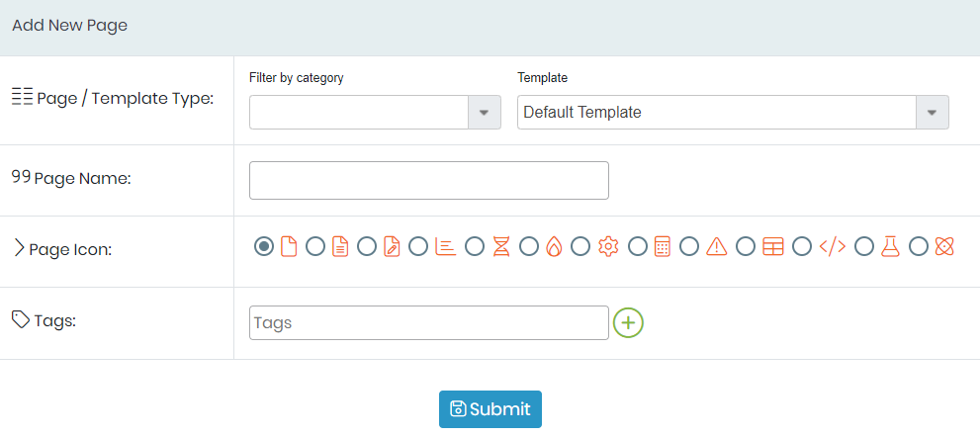Click the Default Template combo box
Viewport: 980px width, 437px height.
click(x=733, y=113)
